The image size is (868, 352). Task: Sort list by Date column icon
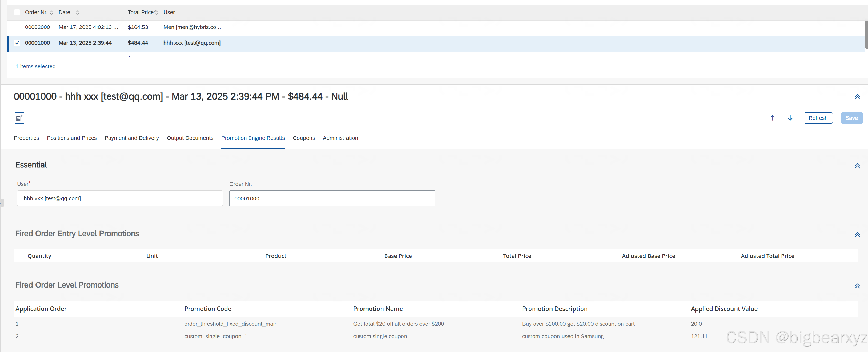coord(78,13)
